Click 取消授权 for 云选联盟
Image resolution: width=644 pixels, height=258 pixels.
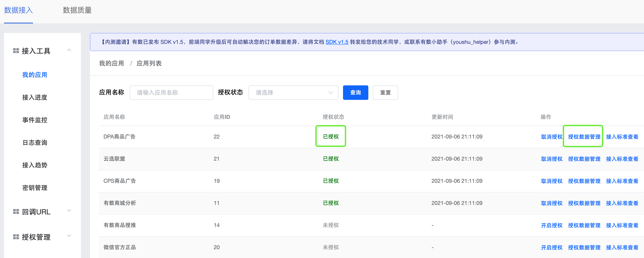click(552, 159)
